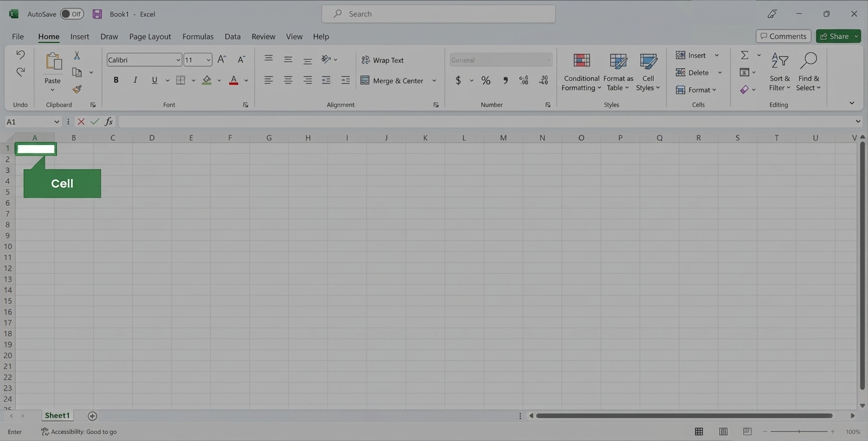Viewport: 868px width, 441px height.
Task: Switch to Normal view in status bar
Action: coord(699,431)
